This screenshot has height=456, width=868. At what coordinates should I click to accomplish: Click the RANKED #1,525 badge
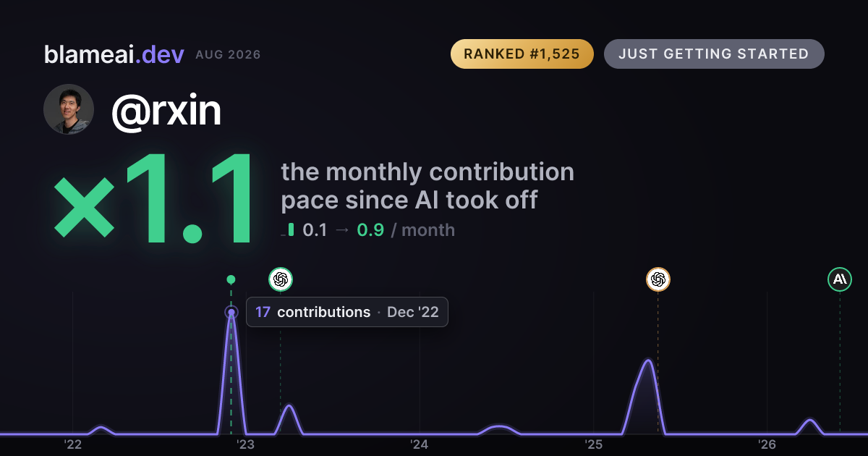click(x=522, y=54)
